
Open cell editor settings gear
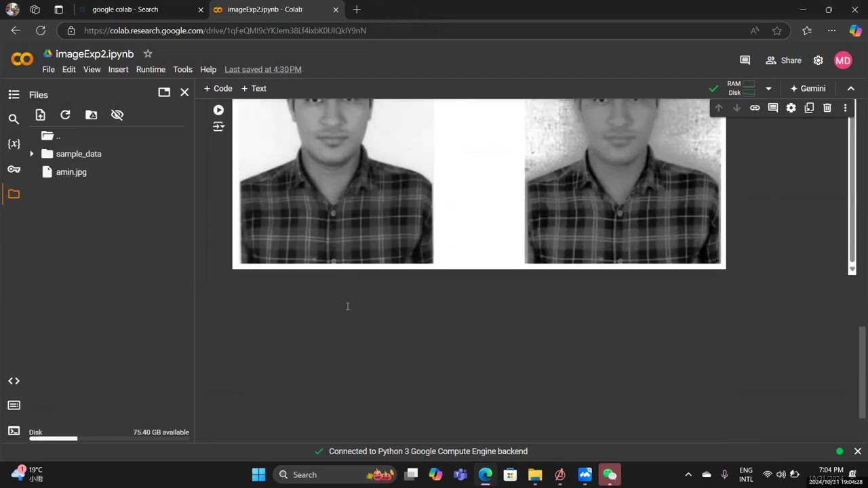click(x=791, y=108)
